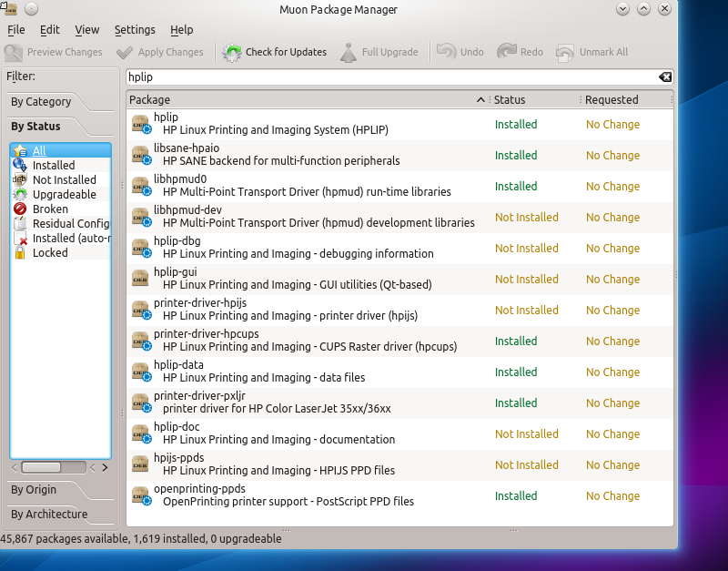Click the Check for Updates icon
The height and width of the screenshot is (571, 728).
(x=232, y=53)
